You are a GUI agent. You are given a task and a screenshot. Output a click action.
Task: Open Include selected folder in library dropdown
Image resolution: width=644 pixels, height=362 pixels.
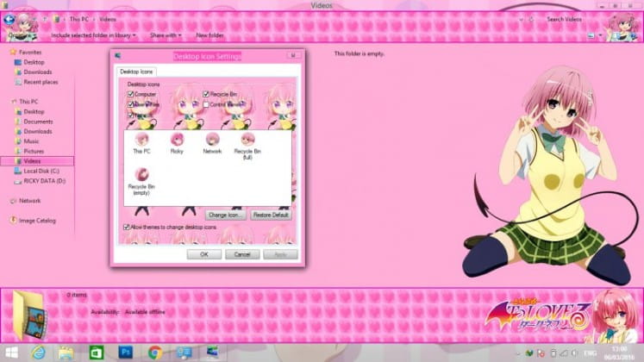click(x=93, y=35)
